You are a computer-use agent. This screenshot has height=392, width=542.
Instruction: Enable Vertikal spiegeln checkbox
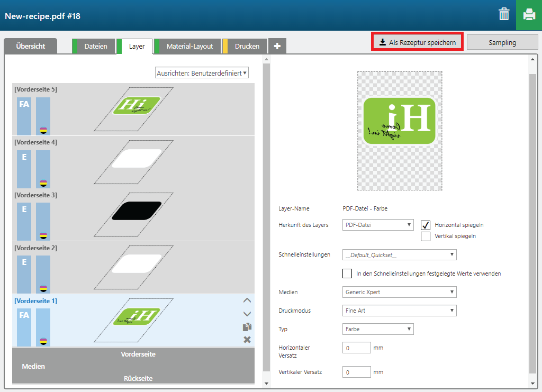426,236
